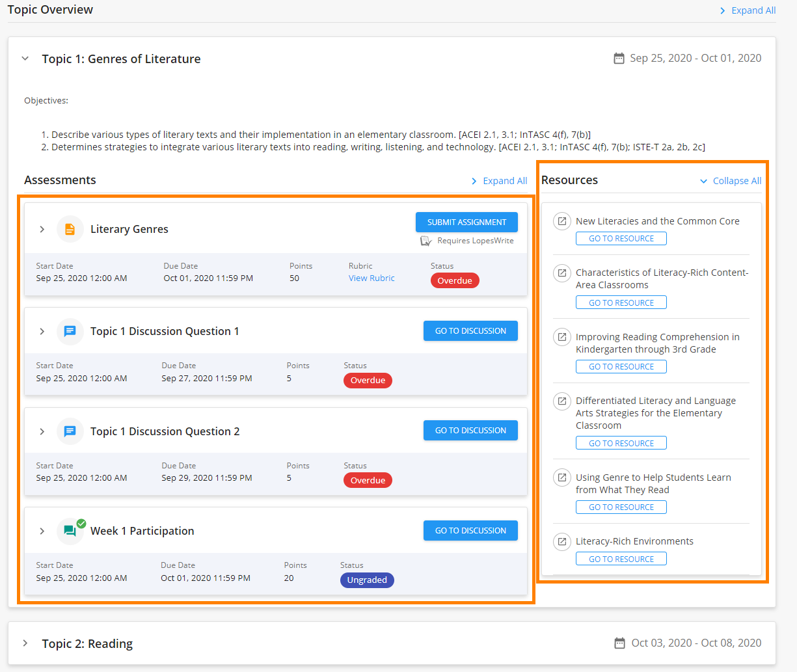Screen dimensions: 797x672
Task: Click external link icon for New Literacies resource
Action: (x=561, y=221)
